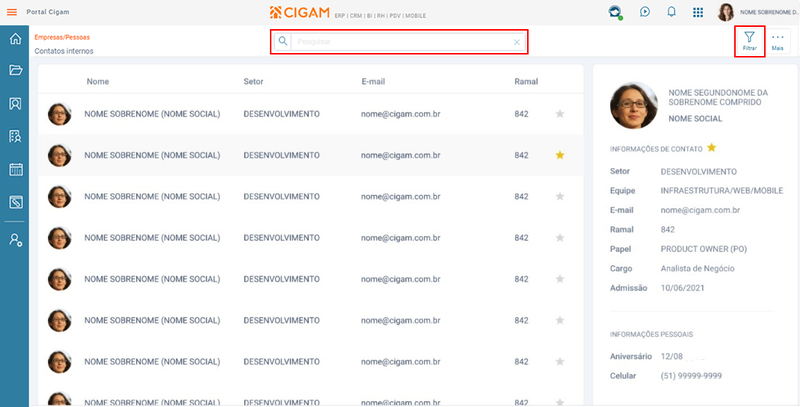Sort by the Ramal column header
800x407 pixels.
(526, 82)
